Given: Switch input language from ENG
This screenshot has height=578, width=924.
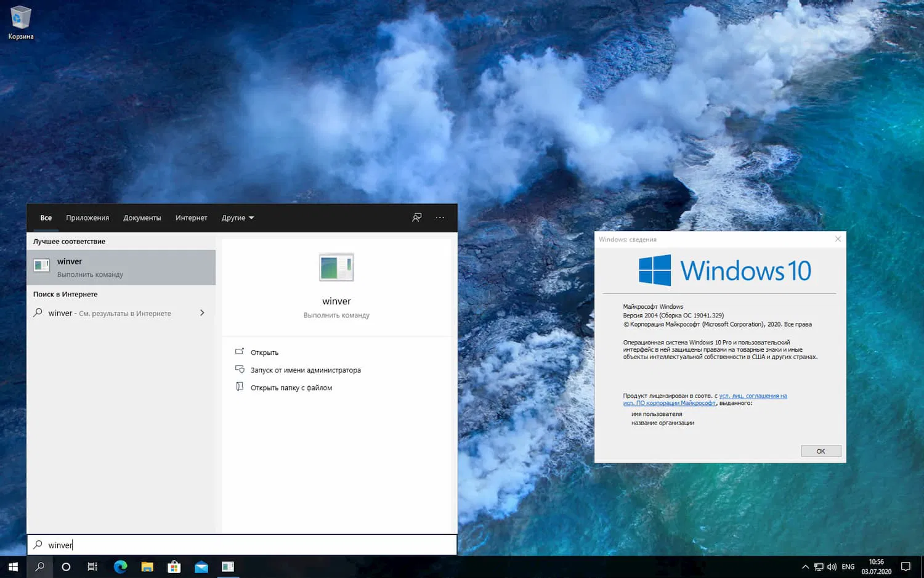Looking at the screenshot, I should point(848,567).
